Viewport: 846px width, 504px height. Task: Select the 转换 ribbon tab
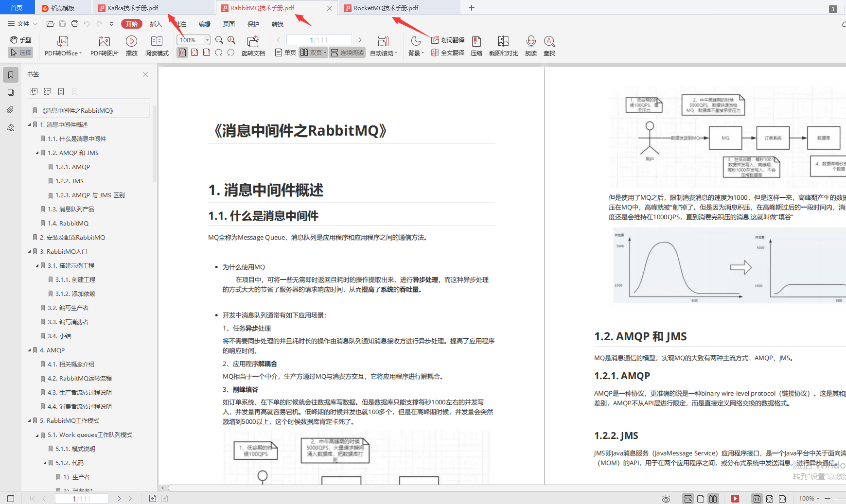pyautogui.click(x=278, y=24)
